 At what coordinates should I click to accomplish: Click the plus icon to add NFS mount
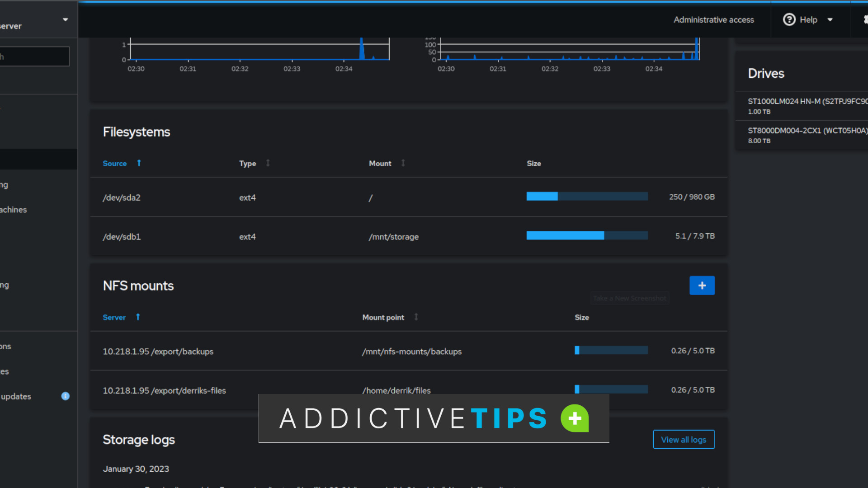coord(702,285)
